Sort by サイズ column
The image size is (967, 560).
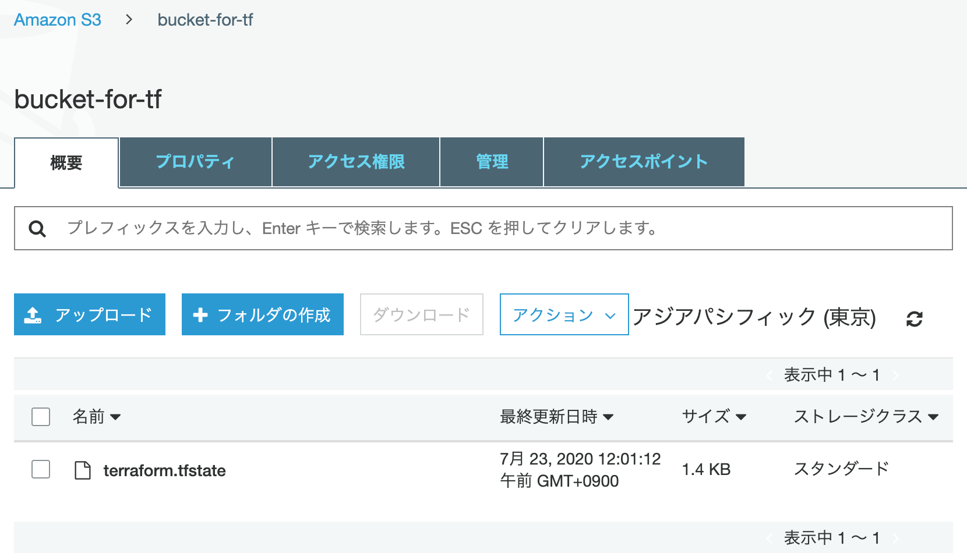point(714,417)
